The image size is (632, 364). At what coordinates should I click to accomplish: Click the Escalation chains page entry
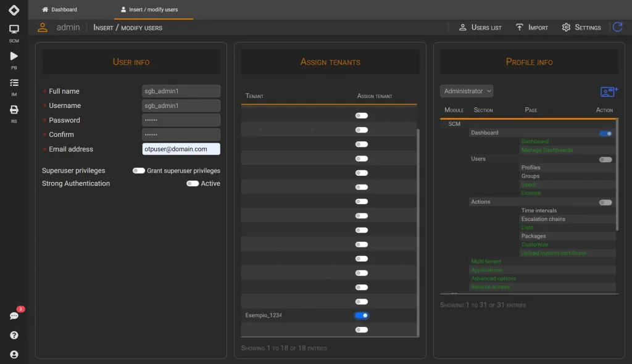543,219
